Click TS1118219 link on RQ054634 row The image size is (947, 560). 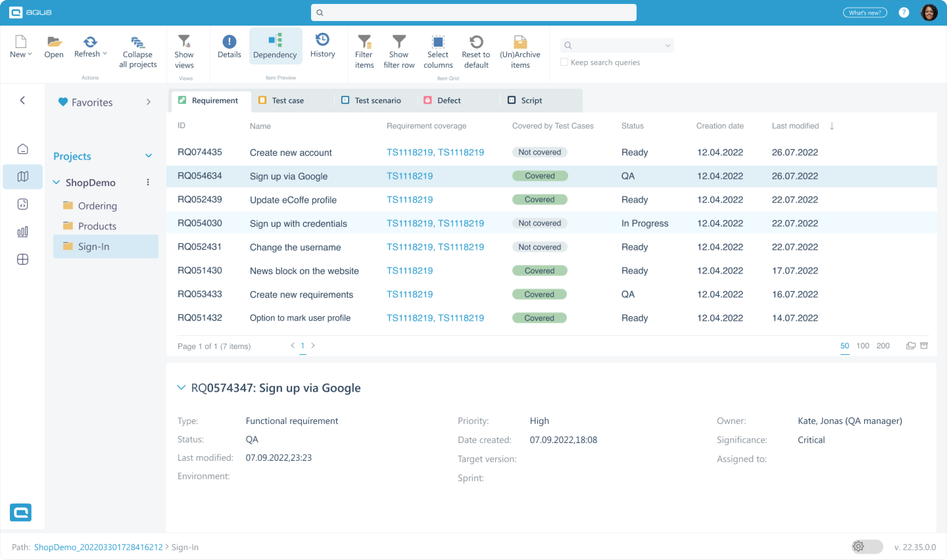point(409,175)
